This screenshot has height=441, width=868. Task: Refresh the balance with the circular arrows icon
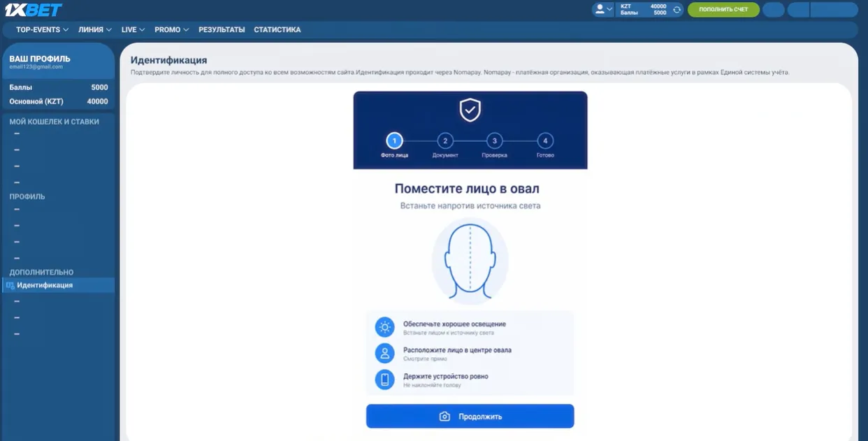coord(677,10)
